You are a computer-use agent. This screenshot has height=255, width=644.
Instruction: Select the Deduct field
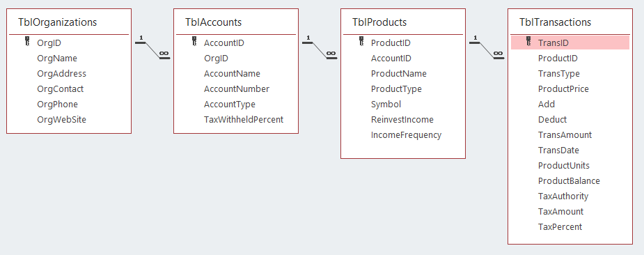tap(552, 120)
